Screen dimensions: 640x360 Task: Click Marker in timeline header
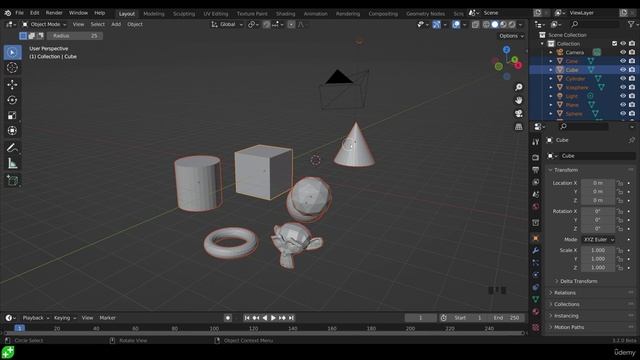click(x=107, y=318)
